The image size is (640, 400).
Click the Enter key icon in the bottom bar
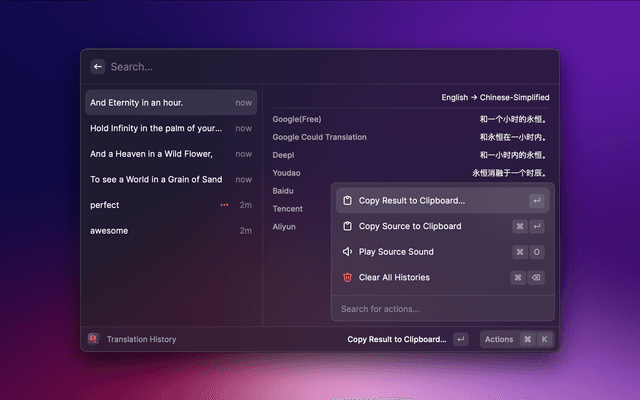460,339
